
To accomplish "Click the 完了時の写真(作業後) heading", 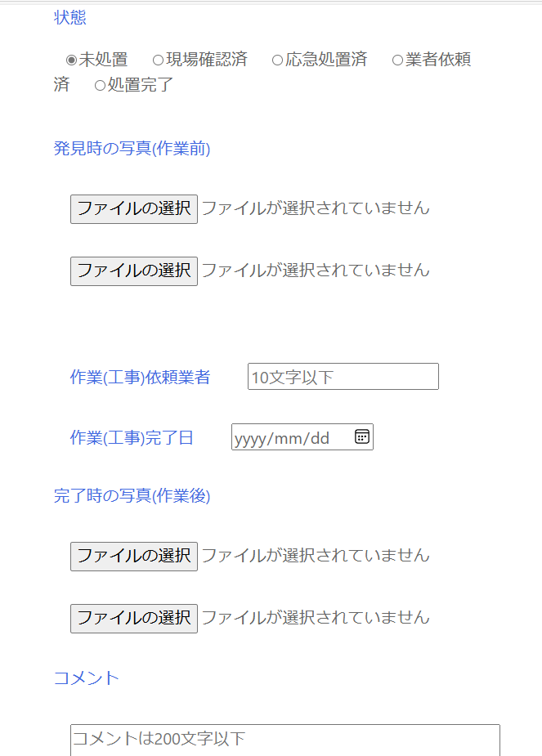I will tap(132, 496).
